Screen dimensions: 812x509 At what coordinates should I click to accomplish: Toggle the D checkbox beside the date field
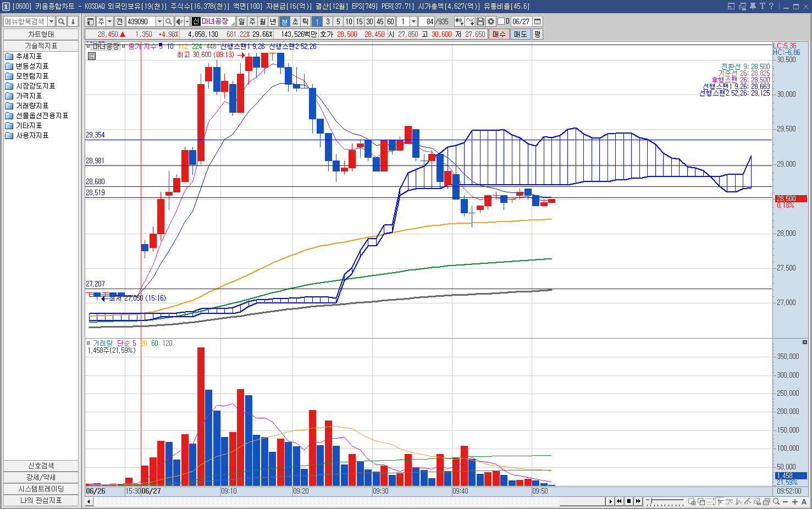(x=501, y=21)
